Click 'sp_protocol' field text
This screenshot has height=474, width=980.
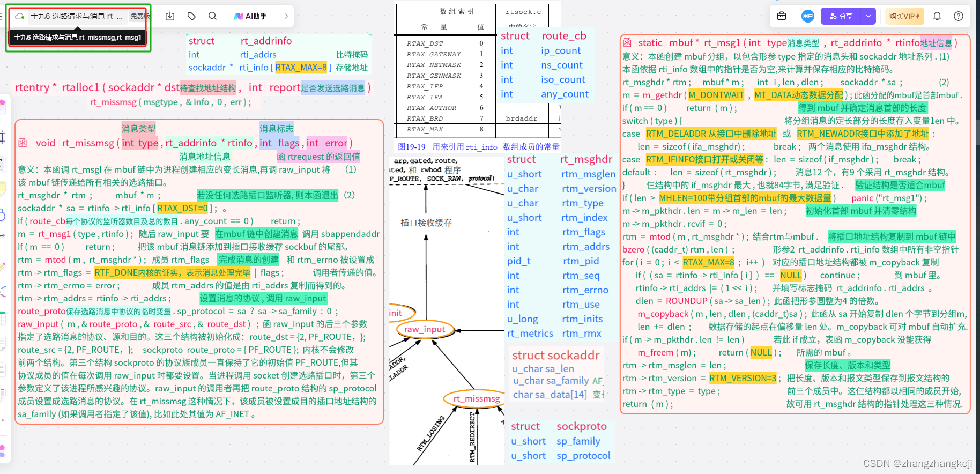(583, 456)
